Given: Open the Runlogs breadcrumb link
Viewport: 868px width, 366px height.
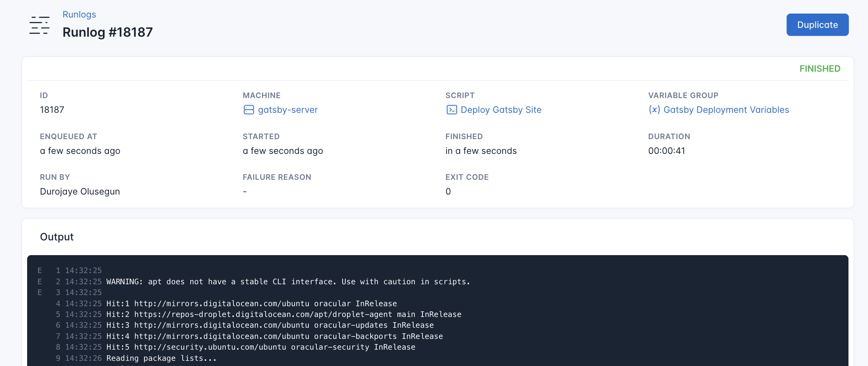Looking at the screenshot, I should coord(79,14).
